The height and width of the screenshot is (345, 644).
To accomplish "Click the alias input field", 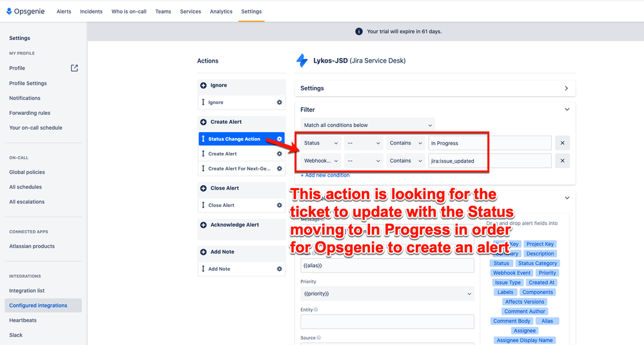I will point(387,265).
